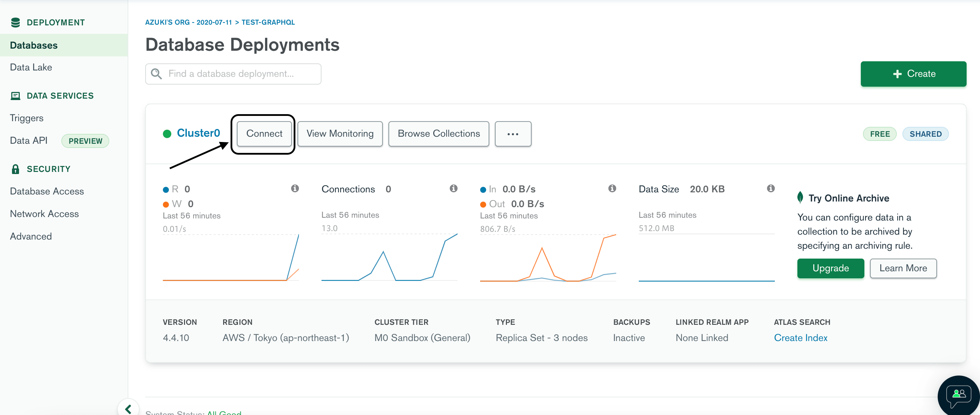Click the orange W writes legend dot
This screenshot has height=415, width=980.
click(x=166, y=204)
